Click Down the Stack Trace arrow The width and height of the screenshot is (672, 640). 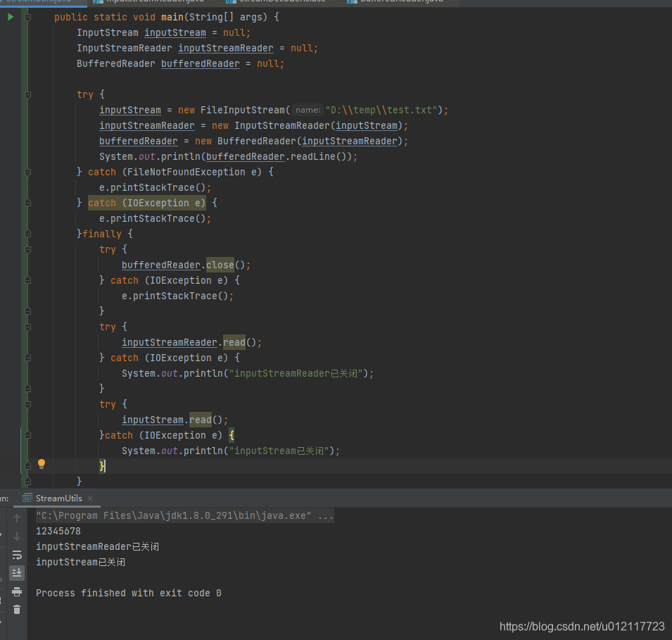pos(17,537)
